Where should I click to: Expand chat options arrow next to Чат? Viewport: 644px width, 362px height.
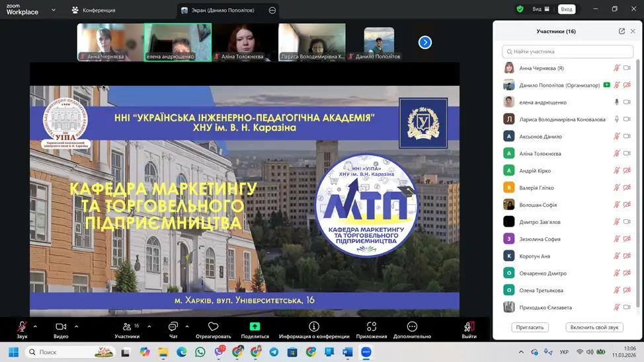tap(187, 326)
